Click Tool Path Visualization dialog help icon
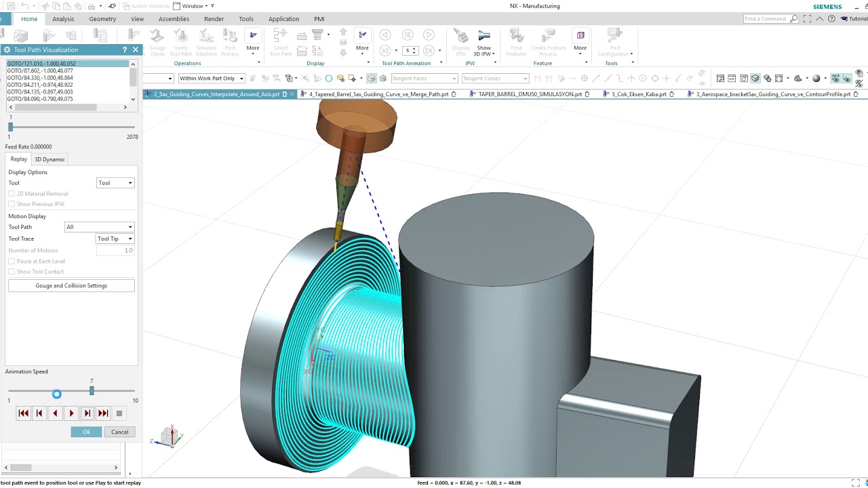 point(124,49)
